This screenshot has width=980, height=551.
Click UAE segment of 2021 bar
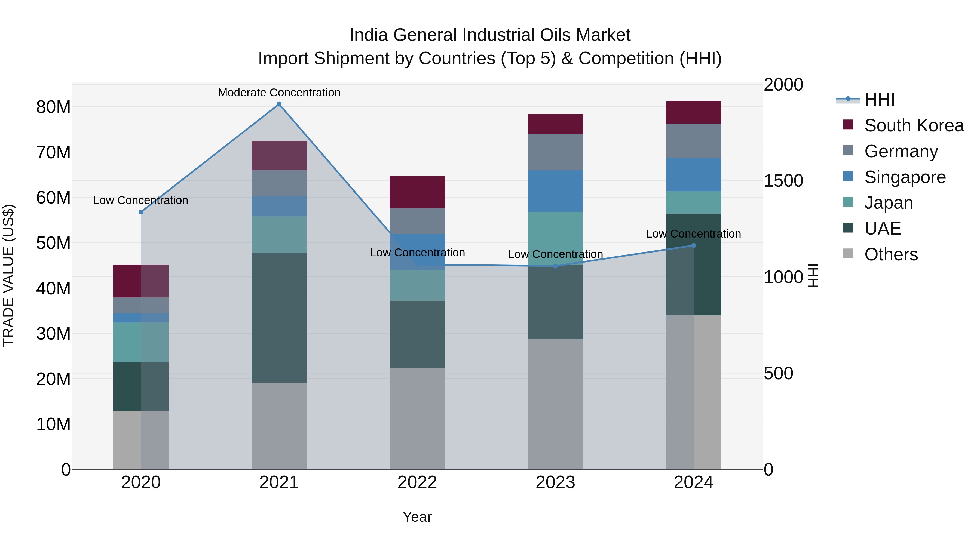(x=279, y=318)
